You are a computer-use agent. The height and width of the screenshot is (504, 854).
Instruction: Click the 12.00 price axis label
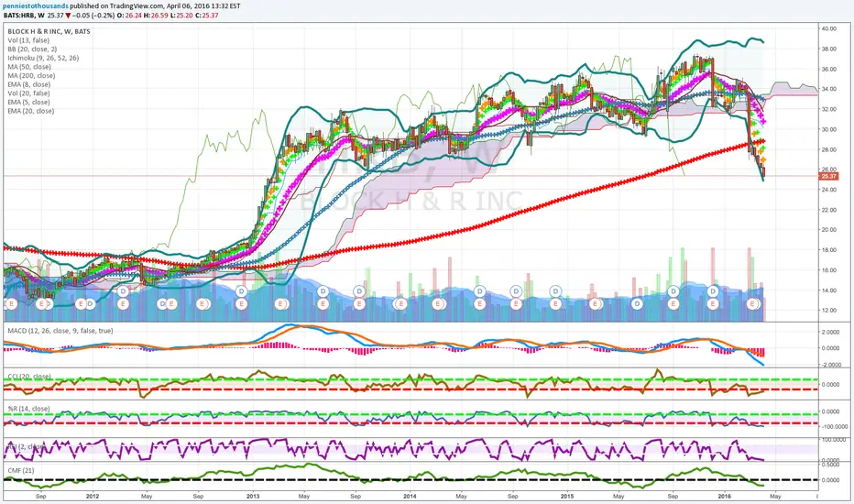click(x=829, y=311)
